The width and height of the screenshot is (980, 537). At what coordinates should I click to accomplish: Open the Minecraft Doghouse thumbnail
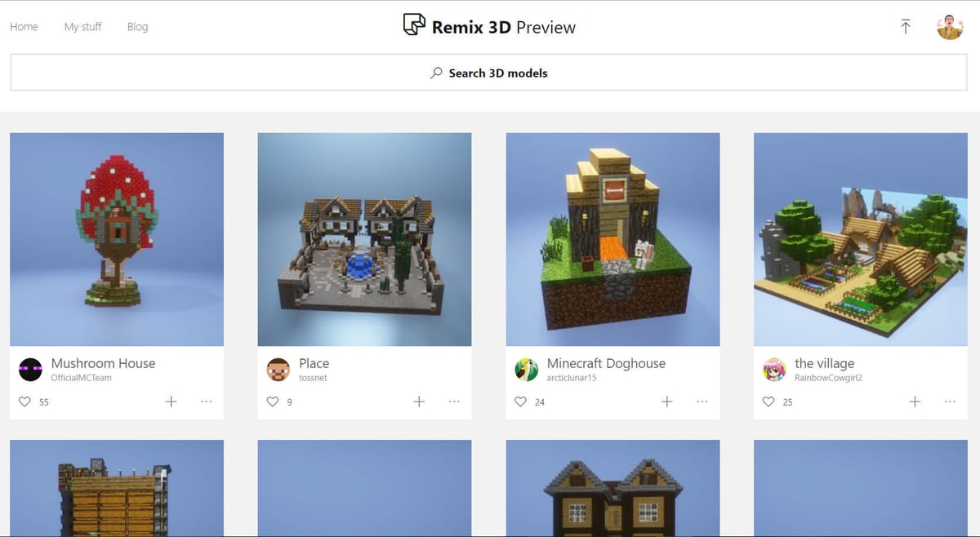(612, 239)
